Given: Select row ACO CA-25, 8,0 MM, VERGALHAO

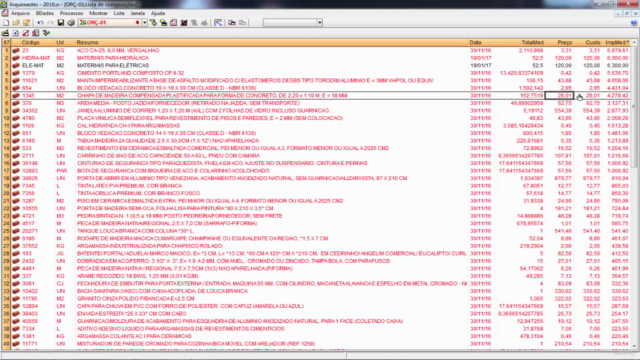Looking at the screenshot, I should click(316, 51).
